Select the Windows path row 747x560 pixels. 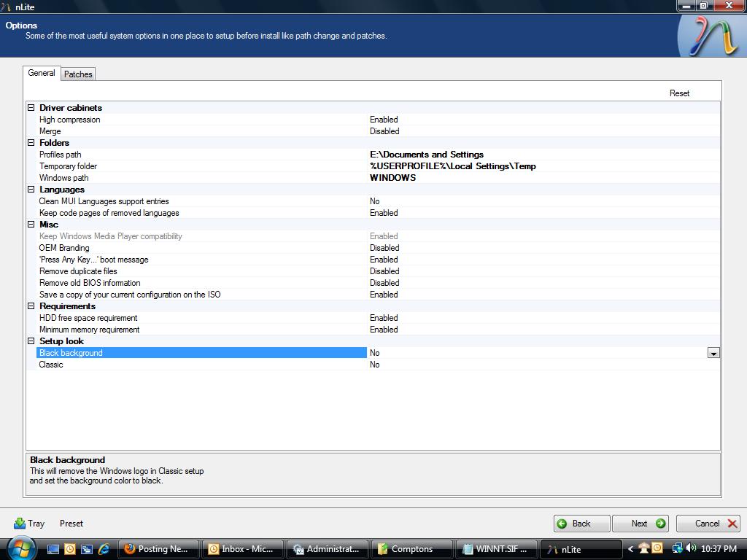coord(379,178)
